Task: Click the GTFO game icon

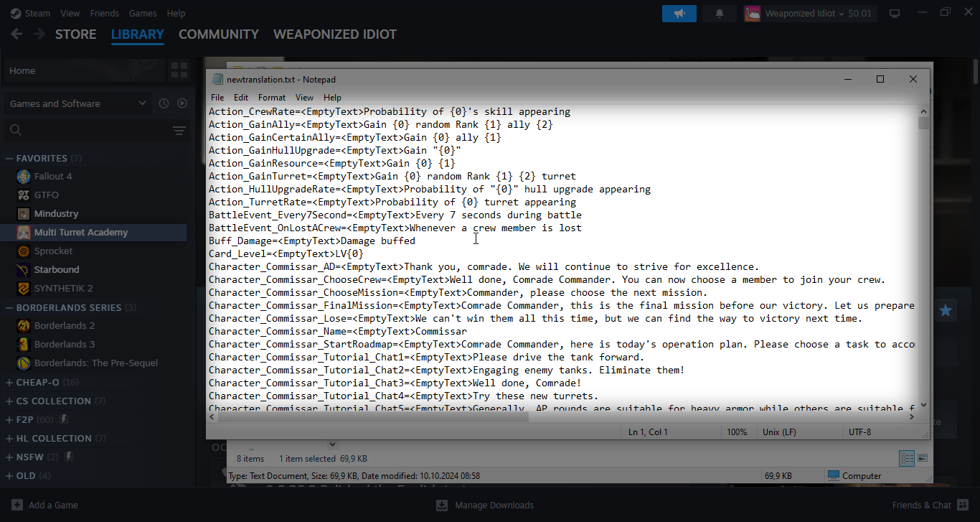Action: pyautogui.click(x=24, y=195)
